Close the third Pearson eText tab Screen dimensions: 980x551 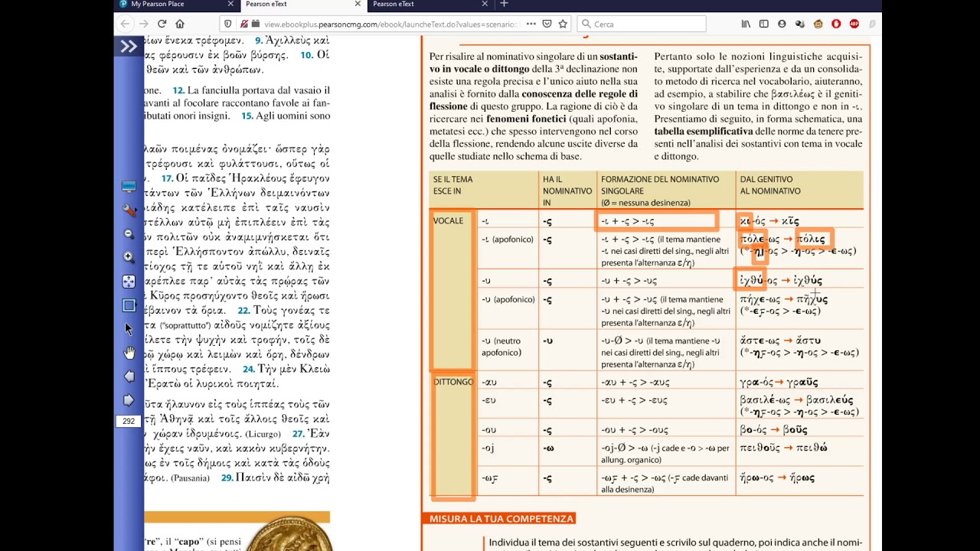coord(485,4)
